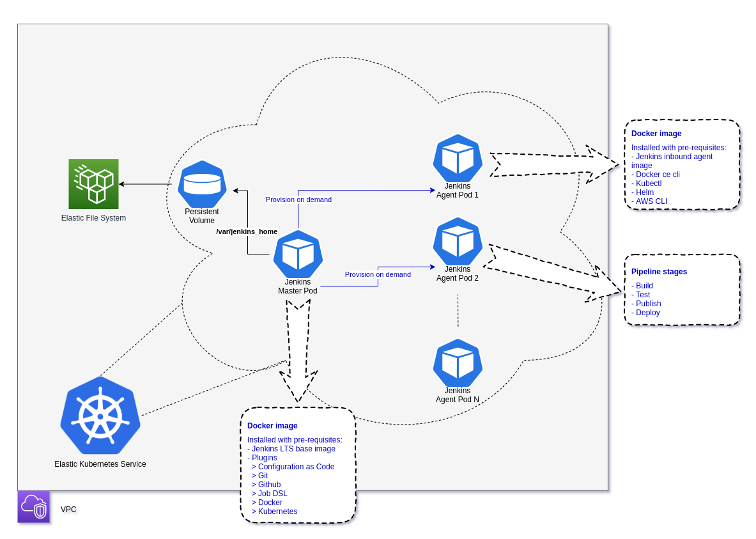This screenshot has width=756, height=539.
Task: Click the 'Elastic File System' label
Action: (x=93, y=218)
